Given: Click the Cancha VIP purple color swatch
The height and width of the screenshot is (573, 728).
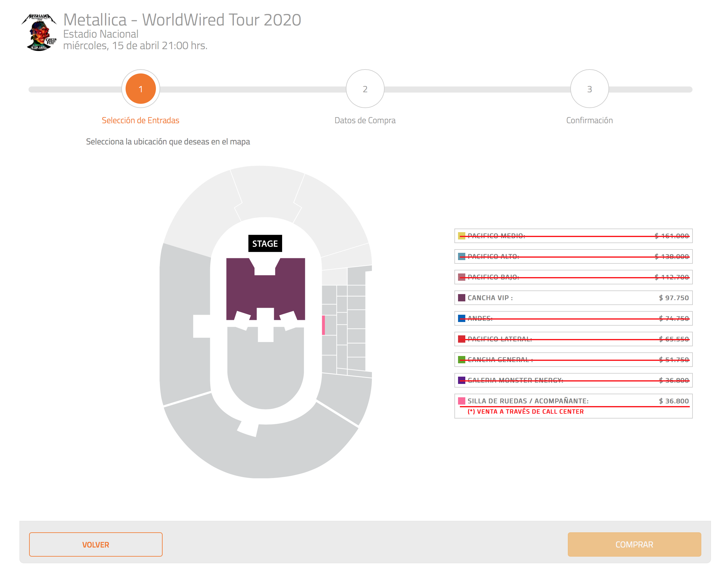Looking at the screenshot, I should click(461, 298).
